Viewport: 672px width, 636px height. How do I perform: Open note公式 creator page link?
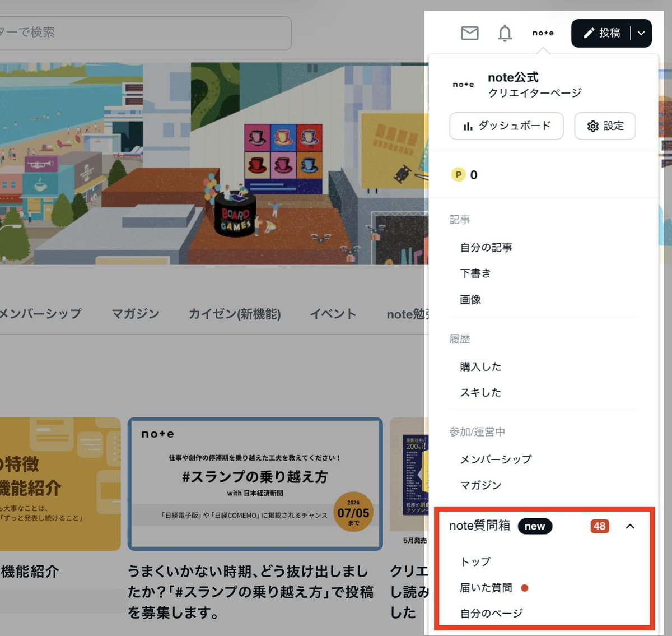point(535,85)
